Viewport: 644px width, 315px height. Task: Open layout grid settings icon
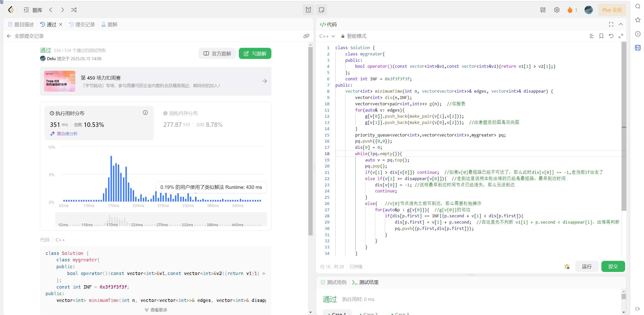(543, 10)
